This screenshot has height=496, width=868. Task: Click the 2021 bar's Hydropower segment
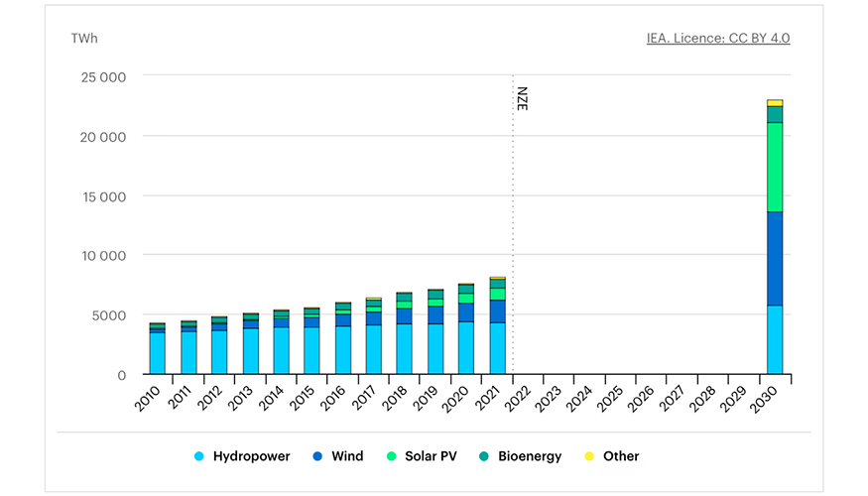tap(497, 348)
